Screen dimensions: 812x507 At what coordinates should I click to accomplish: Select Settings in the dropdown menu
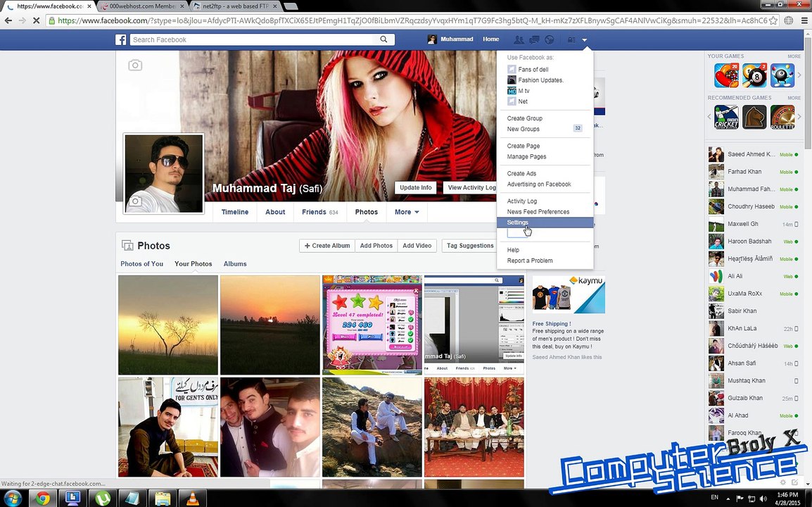click(545, 223)
